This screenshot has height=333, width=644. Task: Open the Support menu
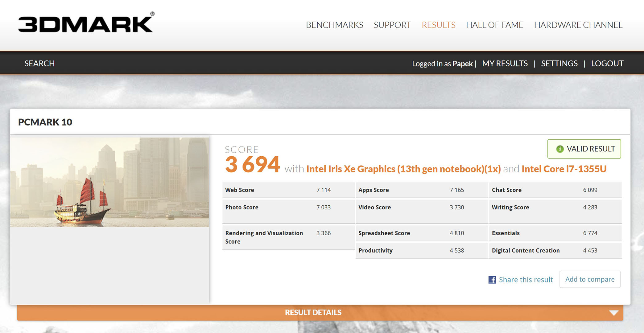click(x=392, y=25)
